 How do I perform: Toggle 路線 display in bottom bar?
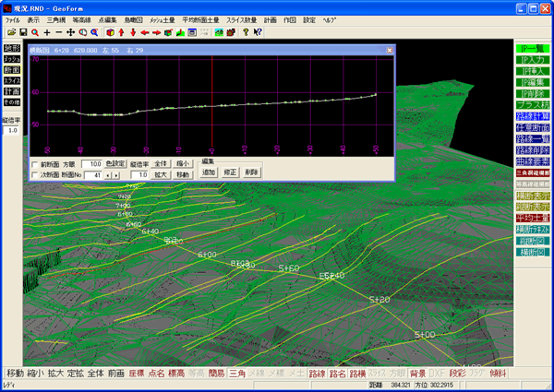pos(317,373)
